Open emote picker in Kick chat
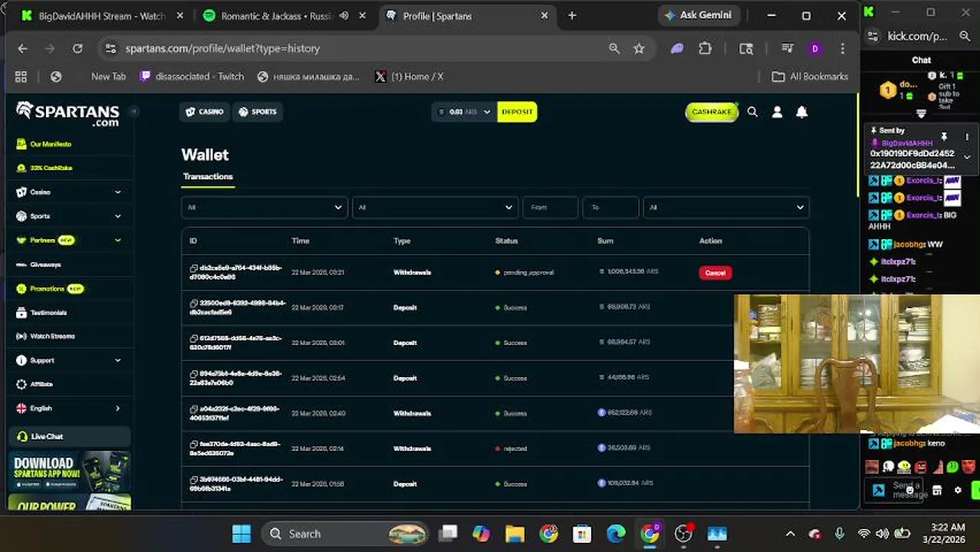The image size is (980, 552). pos(909,490)
